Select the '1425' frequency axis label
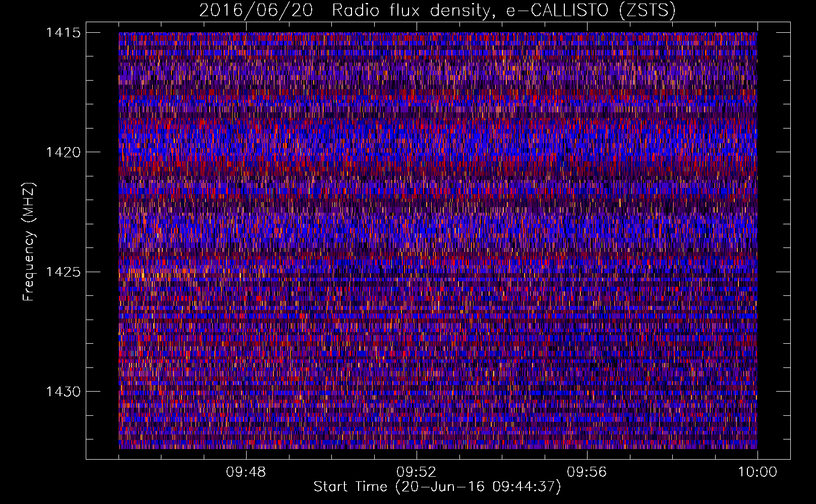This screenshot has height=504, width=816. [63, 272]
